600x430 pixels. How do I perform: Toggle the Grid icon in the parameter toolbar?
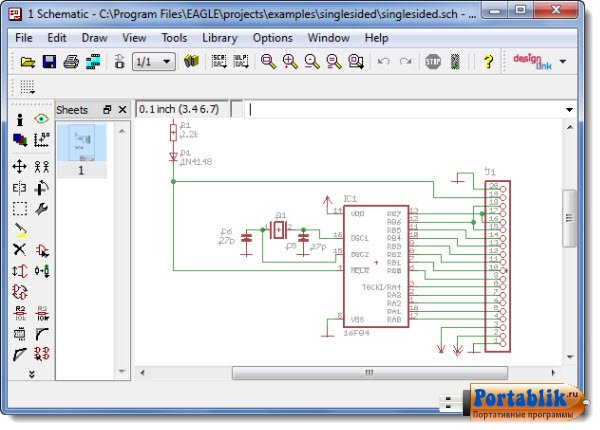point(27,87)
